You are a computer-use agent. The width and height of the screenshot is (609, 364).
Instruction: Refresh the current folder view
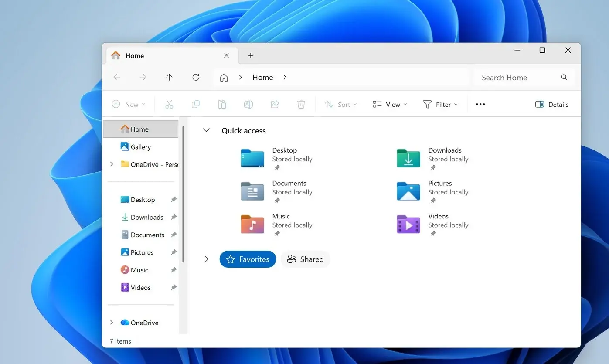pyautogui.click(x=196, y=77)
